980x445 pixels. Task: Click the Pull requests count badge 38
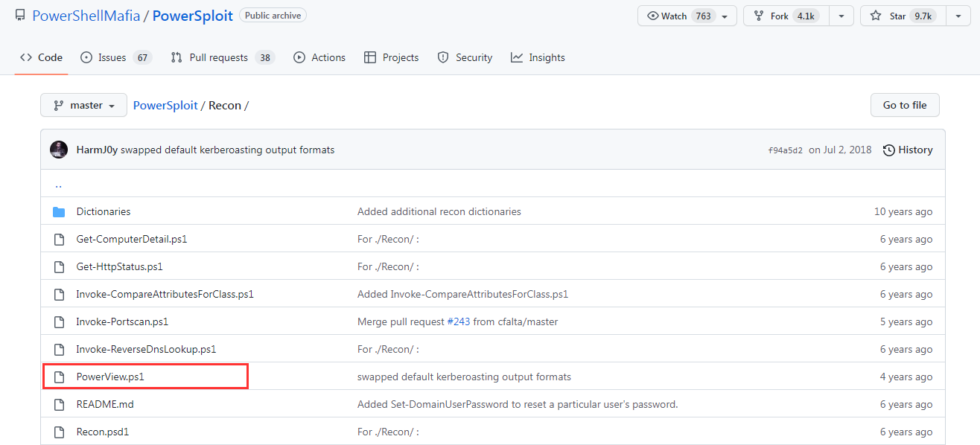(265, 57)
